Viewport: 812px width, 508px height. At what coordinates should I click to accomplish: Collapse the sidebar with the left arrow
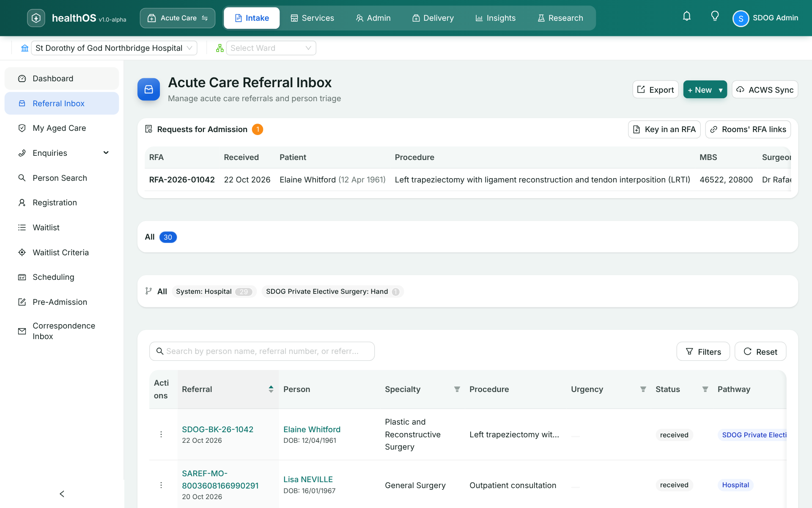click(x=62, y=494)
